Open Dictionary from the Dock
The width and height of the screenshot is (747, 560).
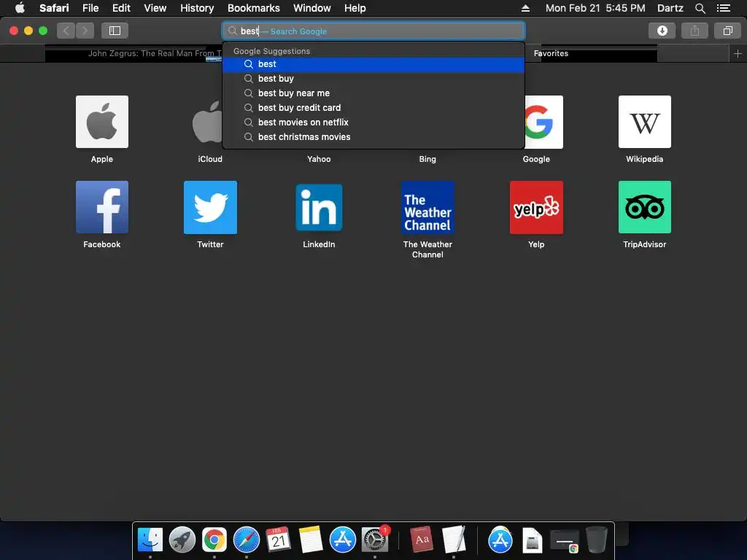(421, 540)
